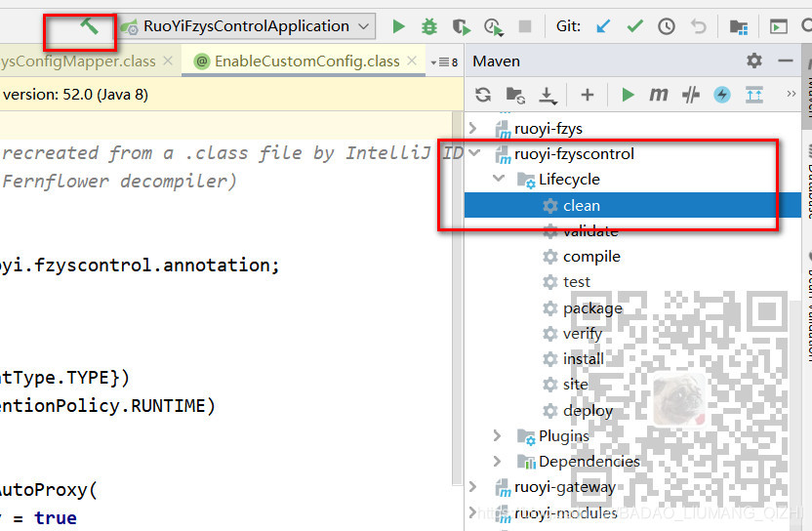Screen dimensions: 812x531
Task: Commit changes with the green checkmark
Action: [635, 26]
